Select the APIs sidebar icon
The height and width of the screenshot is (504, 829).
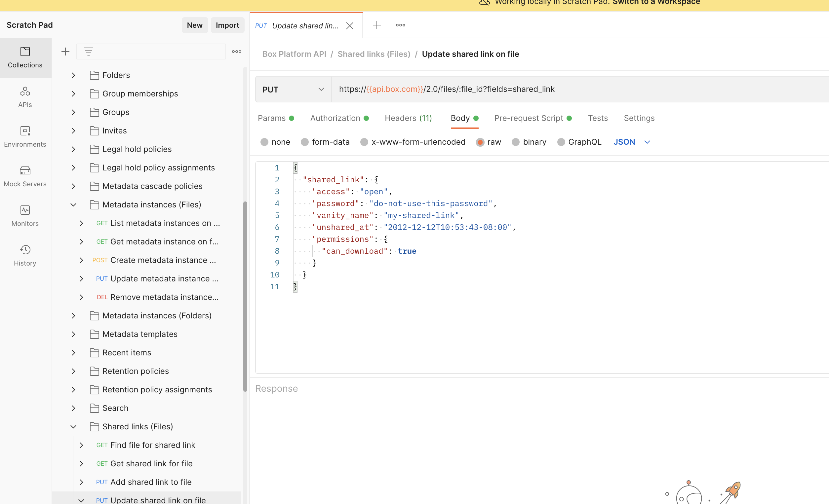click(x=25, y=97)
